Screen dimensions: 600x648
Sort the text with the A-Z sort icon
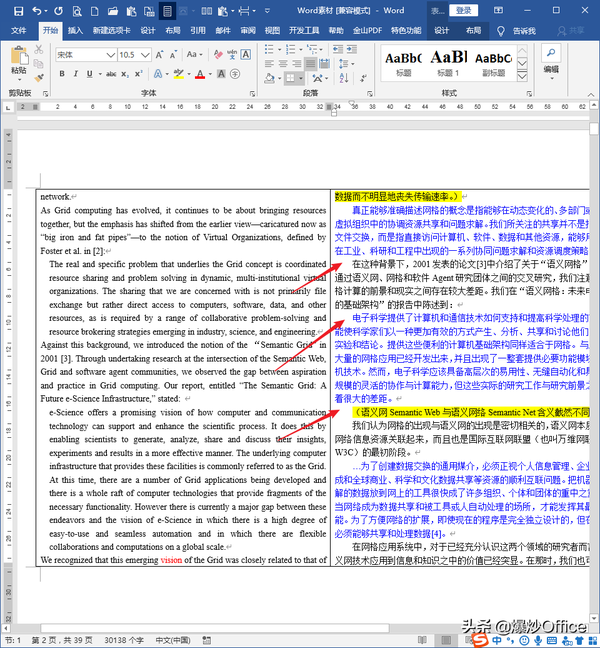click(x=344, y=77)
